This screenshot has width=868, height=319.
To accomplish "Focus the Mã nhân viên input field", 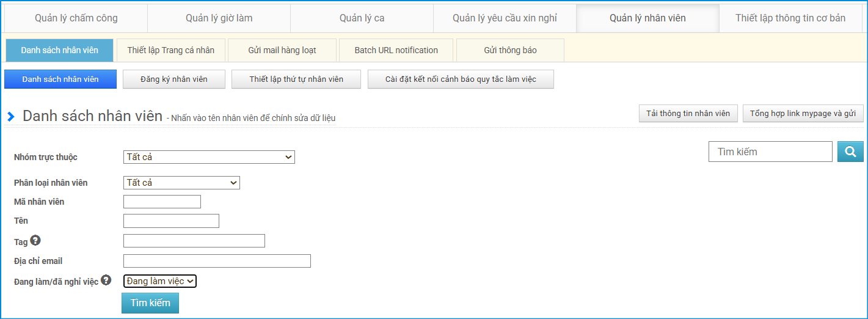I will click(162, 202).
